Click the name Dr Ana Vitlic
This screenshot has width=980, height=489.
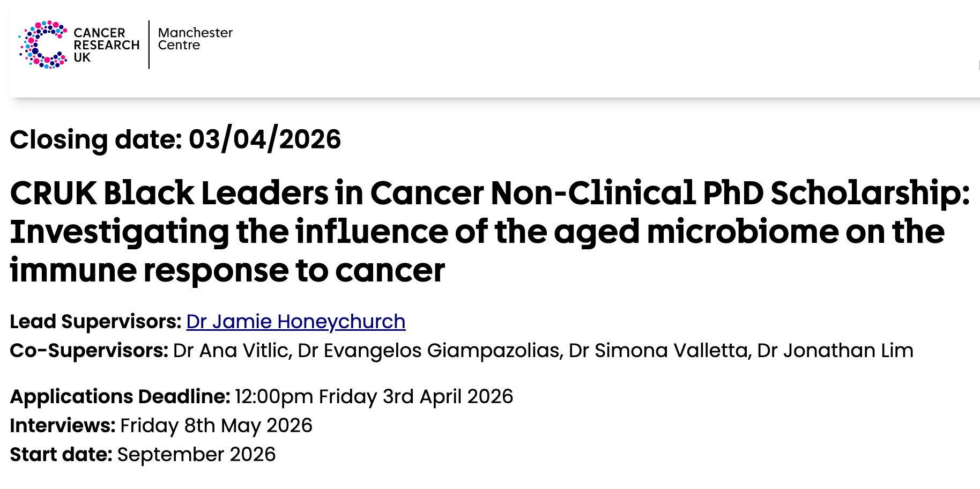tap(232, 351)
